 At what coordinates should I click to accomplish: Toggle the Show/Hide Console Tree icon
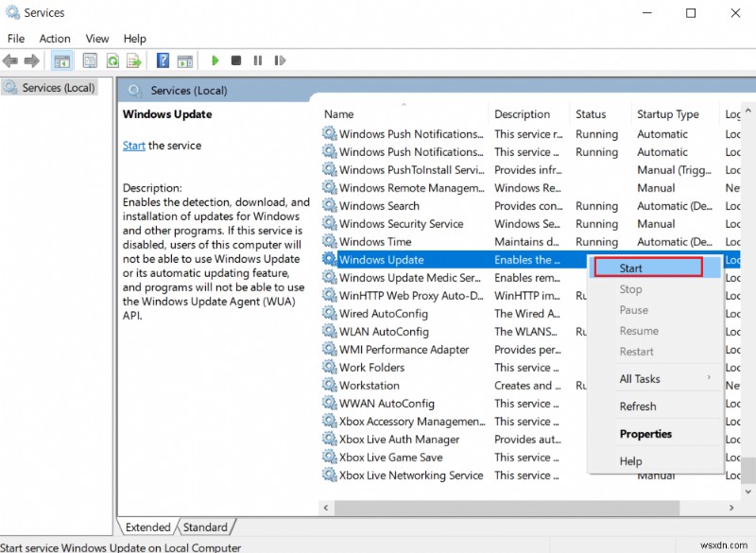tap(61, 60)
